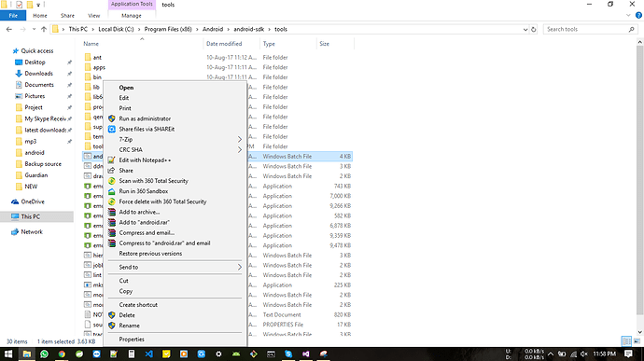Click Quick Access Toolbar properties checkmark icon
644x361 pixels.
pos(19,5)
